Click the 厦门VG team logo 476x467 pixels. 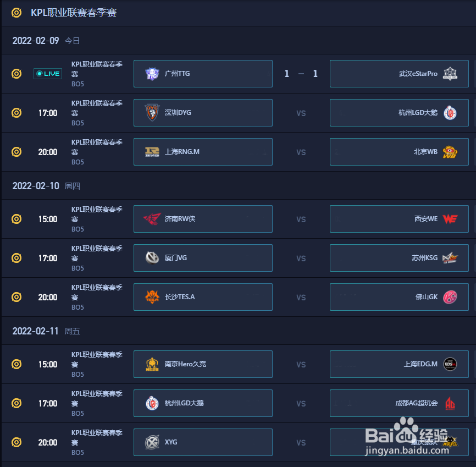[152, 257]
